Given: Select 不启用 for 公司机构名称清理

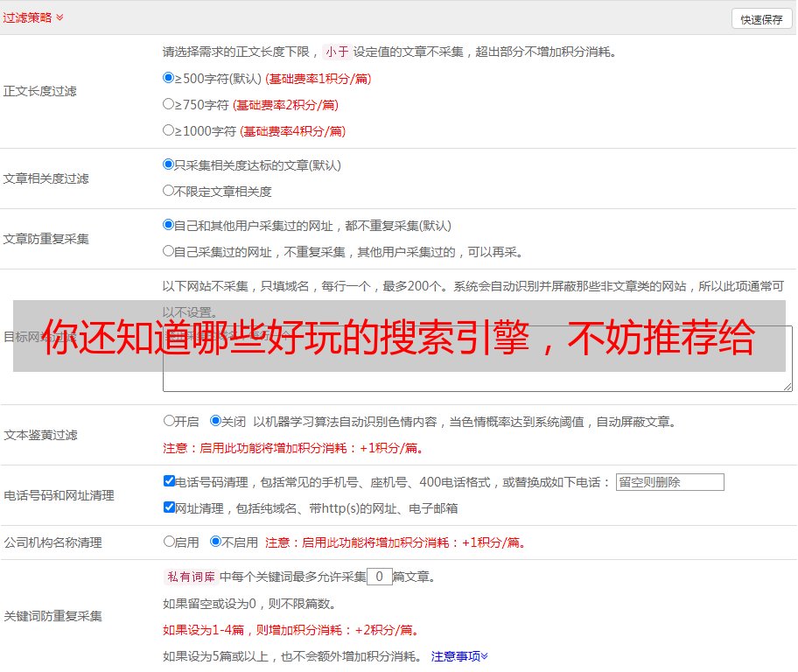Looking at the screenshot, I should [x=216, y=542].
